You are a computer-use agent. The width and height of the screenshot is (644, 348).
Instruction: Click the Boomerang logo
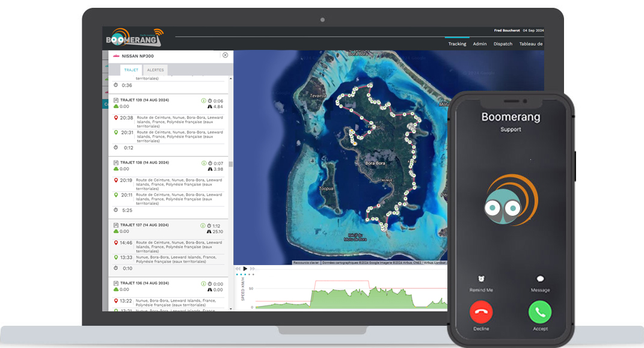pyautogui.click(x=134, y=38)
